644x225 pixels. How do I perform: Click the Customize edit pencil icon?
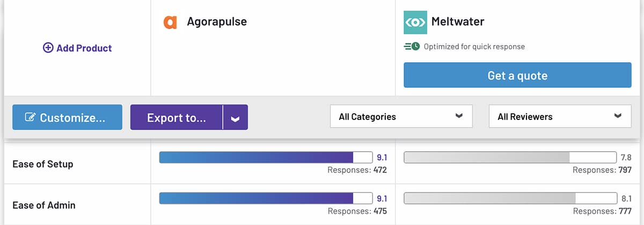coord(31,117)
